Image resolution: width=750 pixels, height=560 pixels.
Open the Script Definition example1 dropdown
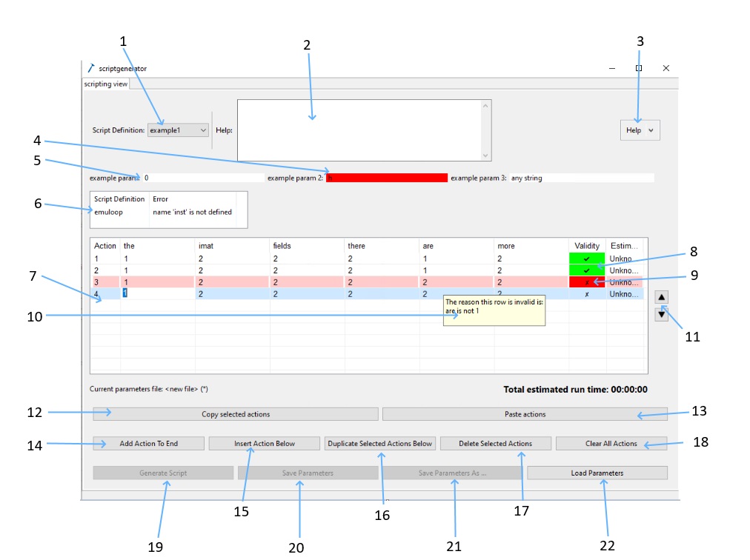point(178,130)
